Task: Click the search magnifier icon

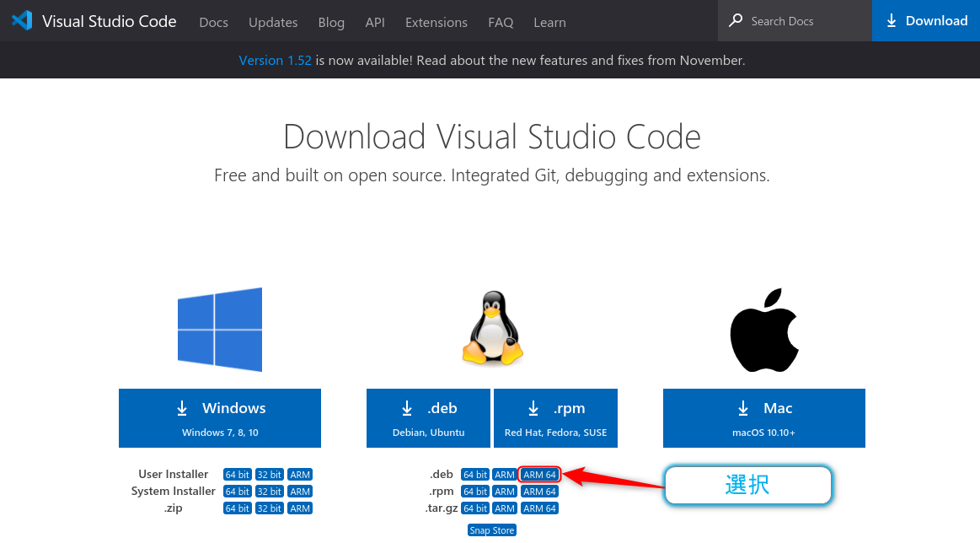Action: pyautogui.click(x=736, y=20)
